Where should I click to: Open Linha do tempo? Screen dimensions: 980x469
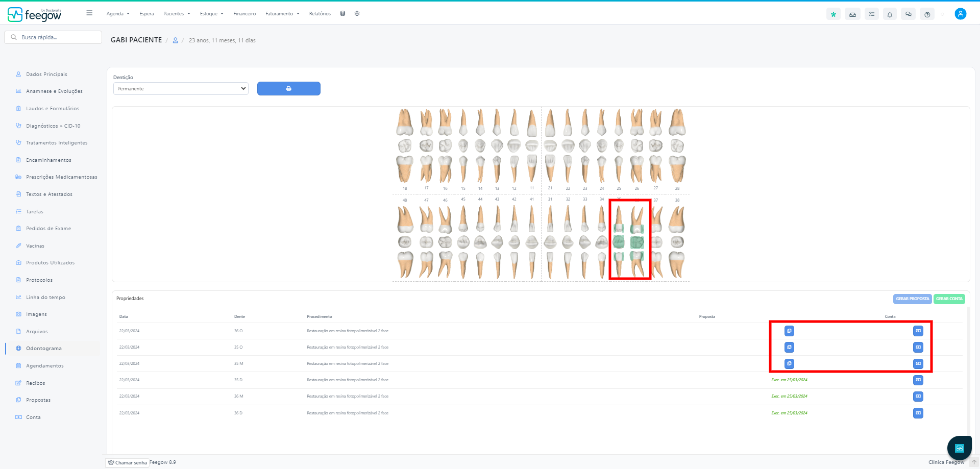[45, 298]
